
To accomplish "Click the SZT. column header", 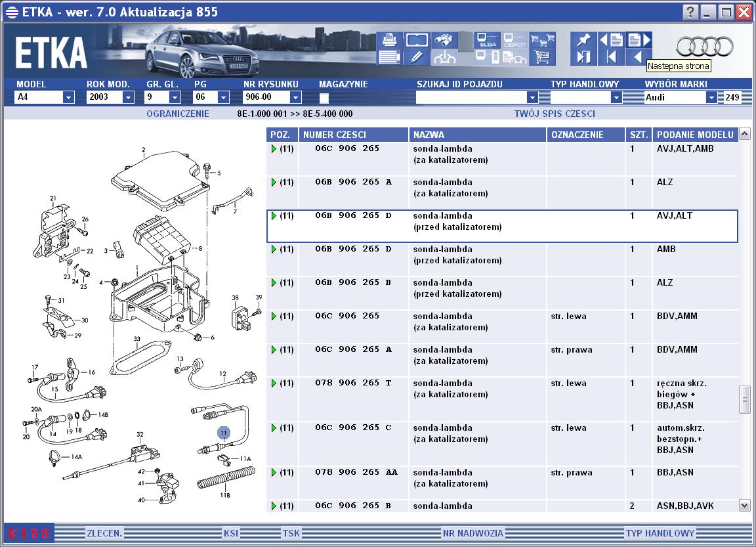I will [639, 135].
